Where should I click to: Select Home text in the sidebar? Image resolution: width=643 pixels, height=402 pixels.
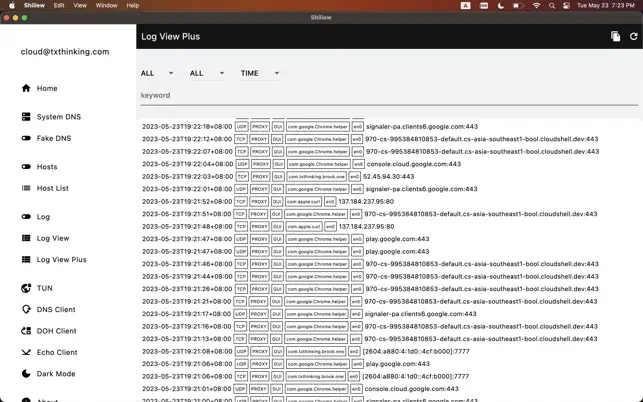tap(47, 88)
